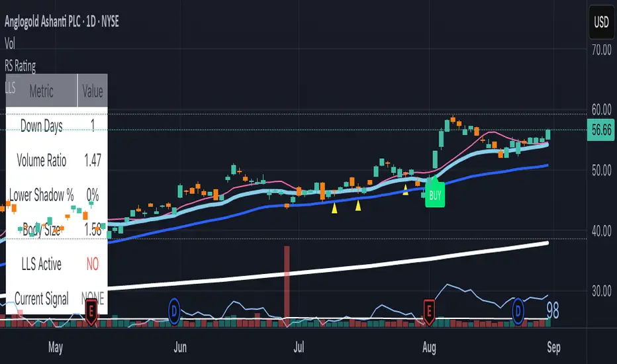Click the green BUY signal label
The width and height of the screenshot is (617, 364).
[435, 195]
